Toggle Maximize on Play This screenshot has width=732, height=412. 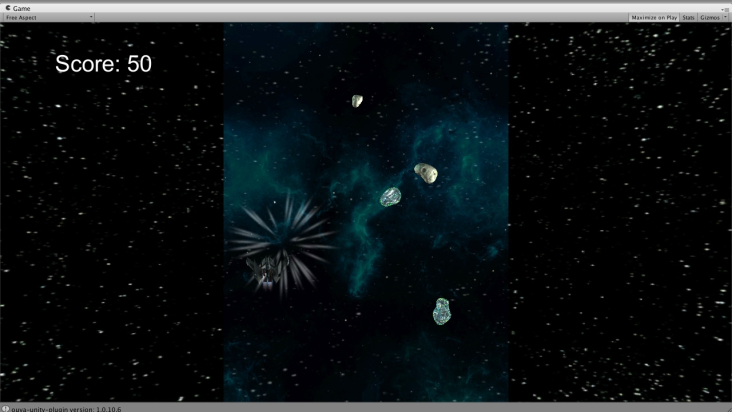point(654,18)
